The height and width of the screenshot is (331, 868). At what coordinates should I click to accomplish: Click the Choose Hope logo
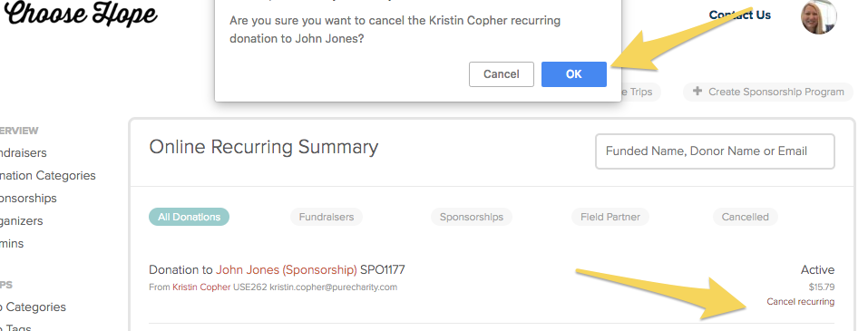point(79,14)
